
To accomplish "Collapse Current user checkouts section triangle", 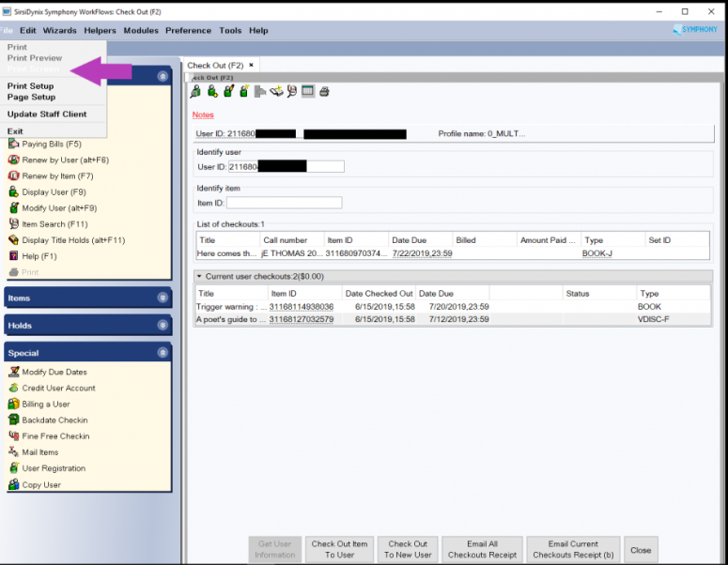I will tap(199, 277).
